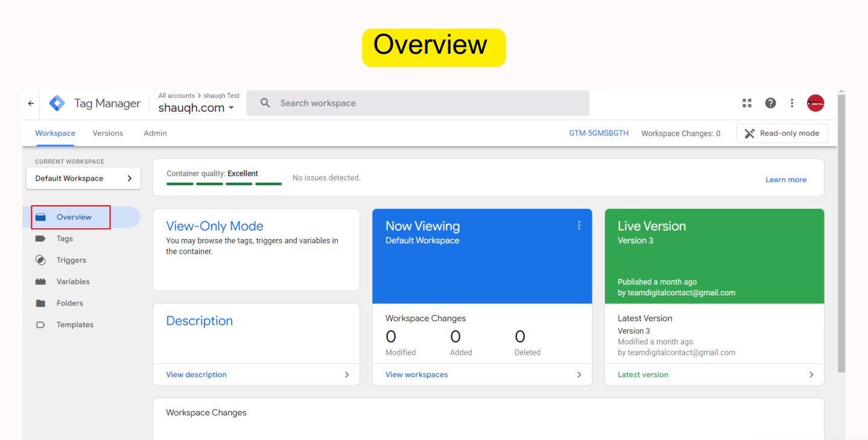Image resolution: width=868 pixels, height=440 pixels.
Task: Click the Published a month ago text
Action: (x=657, y=282)
